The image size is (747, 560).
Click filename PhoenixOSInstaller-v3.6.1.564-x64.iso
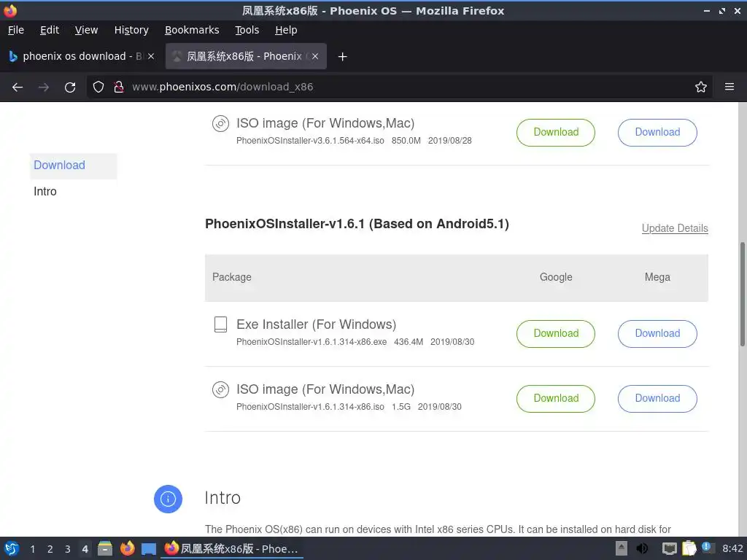pyautogui.click(x=310, y=141)
